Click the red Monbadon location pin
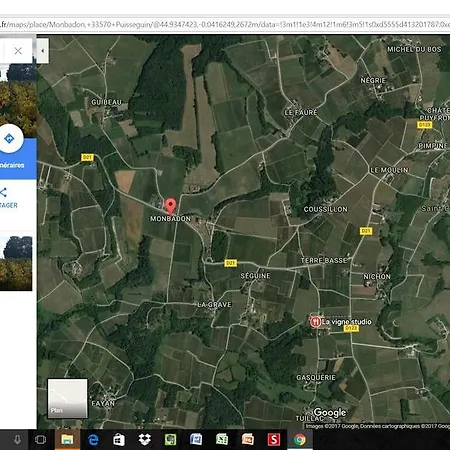Screen dimensions: 450x450 click(x=171, y=206)
